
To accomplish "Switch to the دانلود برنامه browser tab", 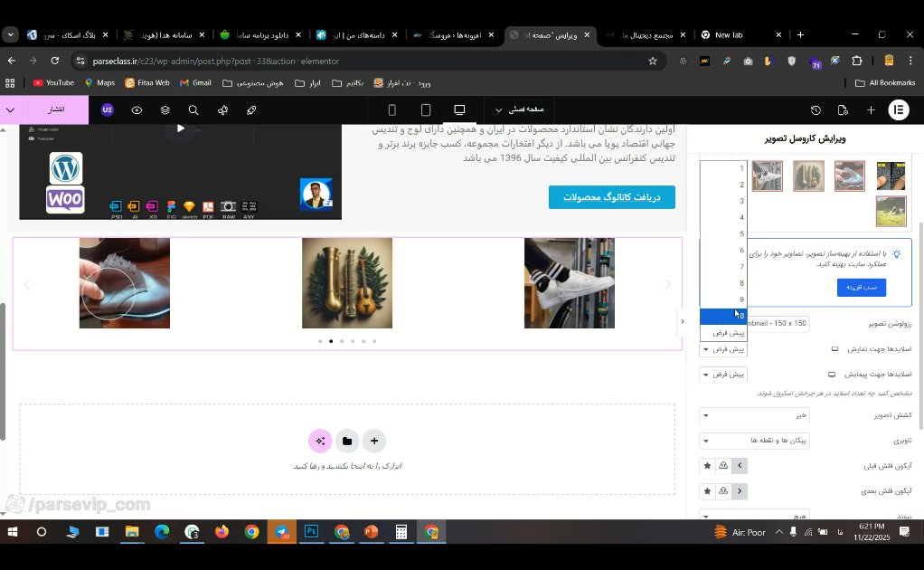I will pyautogui.click(x=261, y=34).
